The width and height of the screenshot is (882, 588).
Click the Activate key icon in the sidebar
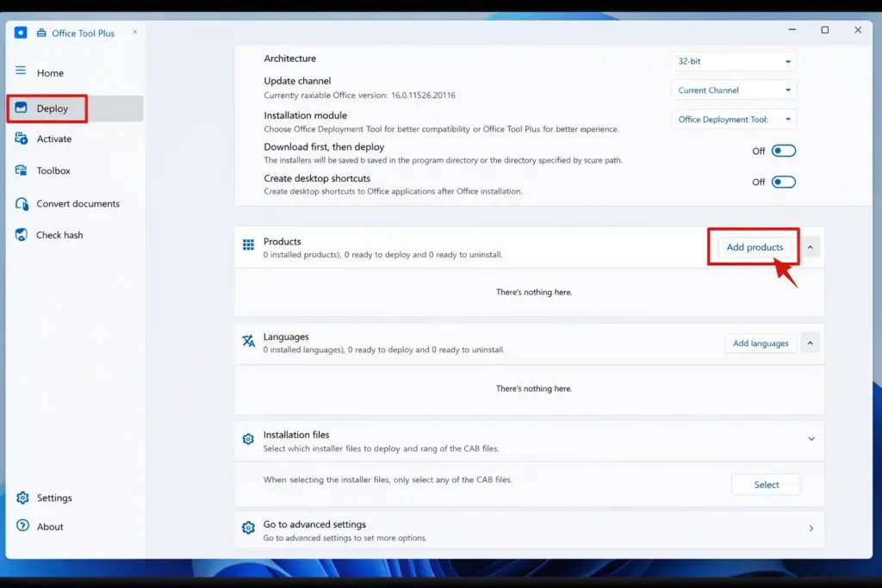(22, 139)
